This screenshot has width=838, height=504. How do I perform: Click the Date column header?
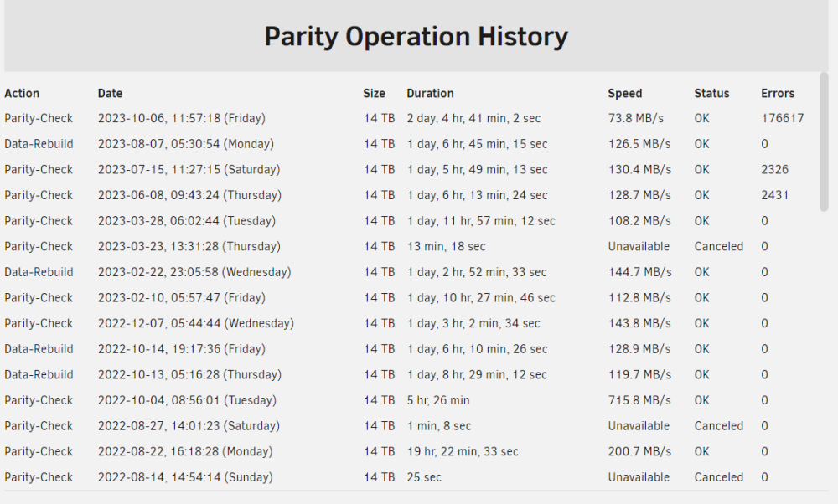pos(110,94)
